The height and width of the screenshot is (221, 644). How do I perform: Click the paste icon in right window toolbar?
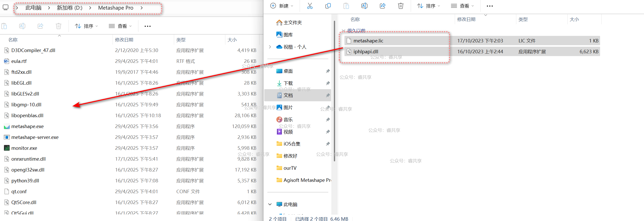point(346,6)
